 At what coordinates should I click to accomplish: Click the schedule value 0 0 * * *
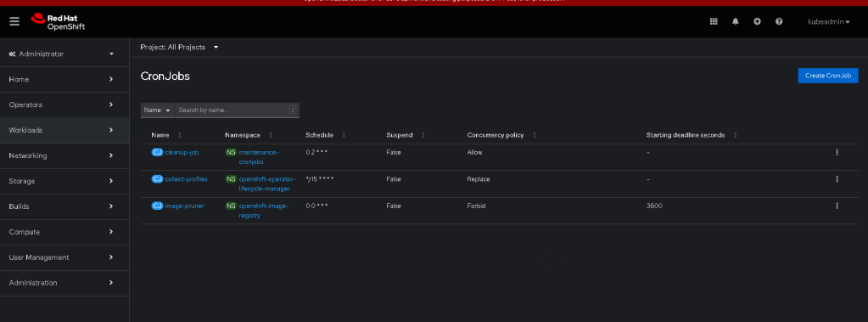(x=316, y=206)
